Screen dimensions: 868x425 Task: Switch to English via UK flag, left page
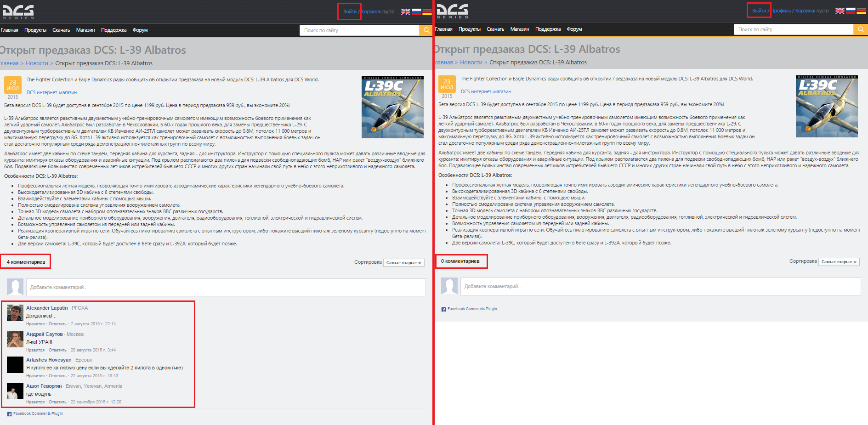click(405, 11)
